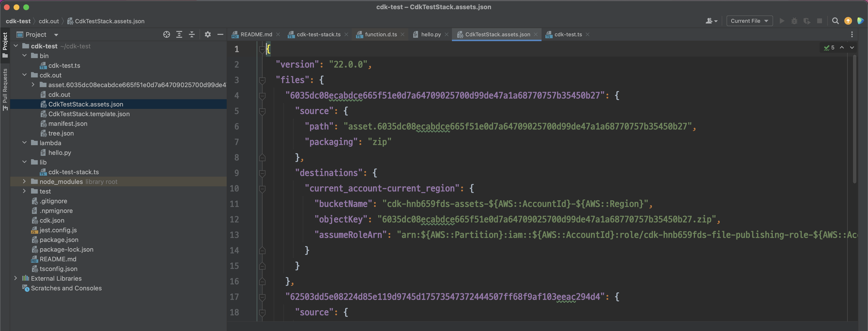Viewport: 868px width, 331px height.
Task: Toggle fold marker at line 10
Action: pyautogui.click(x=262, y=188)
